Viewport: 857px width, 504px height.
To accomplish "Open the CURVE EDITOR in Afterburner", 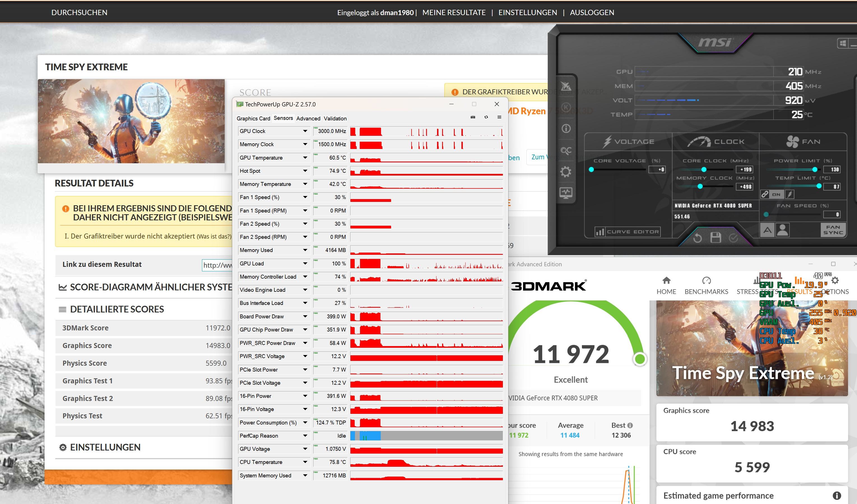I will pos(628,232).
